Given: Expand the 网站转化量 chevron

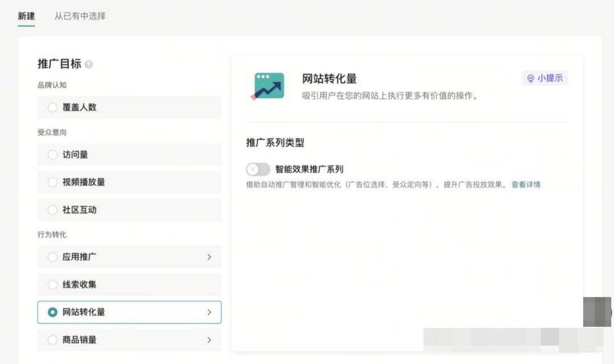Looking at the screenshot, I should pyautogui.click(x=210, y=313).
